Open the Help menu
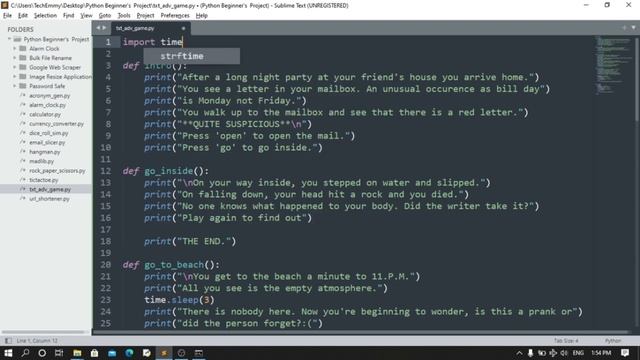 [202, 16]
